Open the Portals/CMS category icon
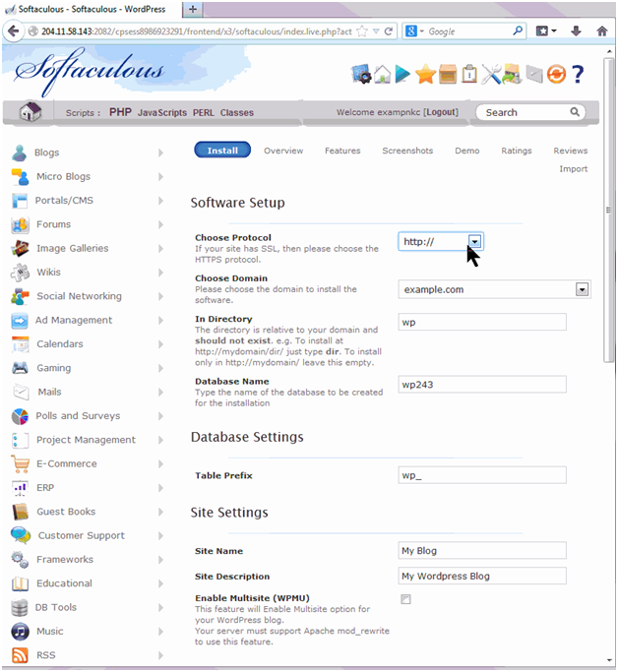The image size is (618, 672). point(20,201)
